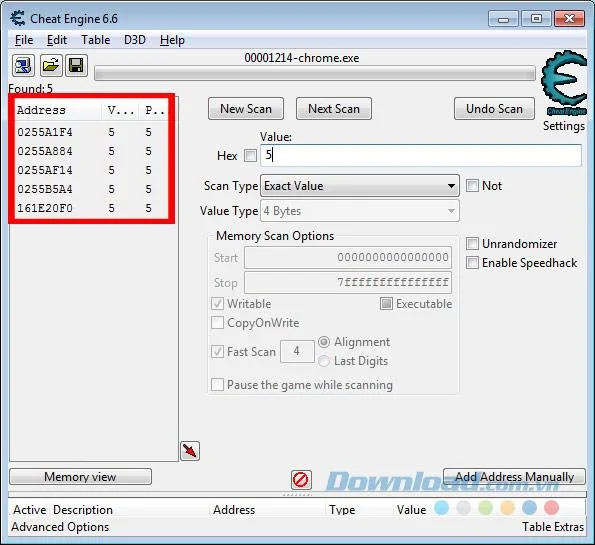Click the open folder file icon
Screen dimensions: 595x545
51,65
